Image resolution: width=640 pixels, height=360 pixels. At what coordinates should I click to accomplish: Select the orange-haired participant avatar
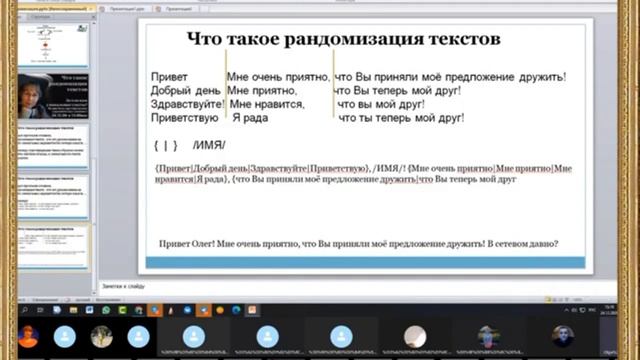coord(29,337)
